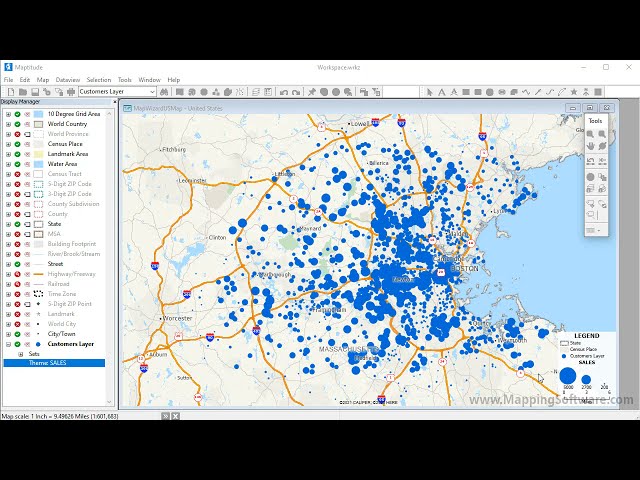Open the Window menu

coord(149,80)
